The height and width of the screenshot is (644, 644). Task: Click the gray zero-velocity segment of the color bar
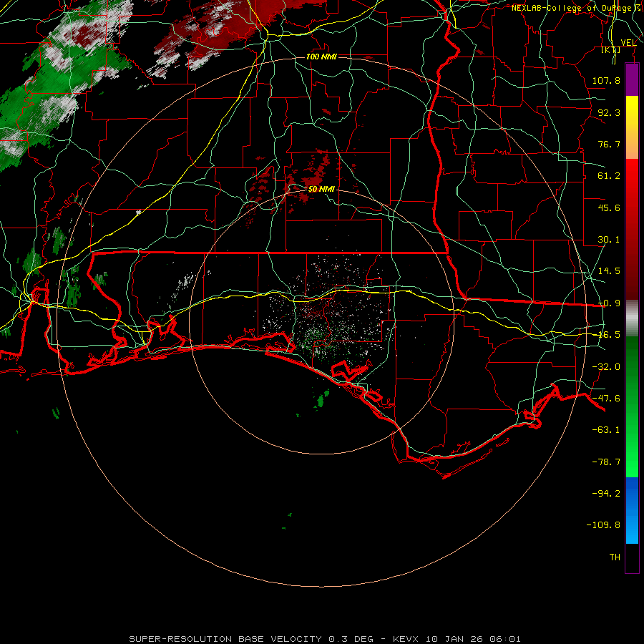point(632,318)
